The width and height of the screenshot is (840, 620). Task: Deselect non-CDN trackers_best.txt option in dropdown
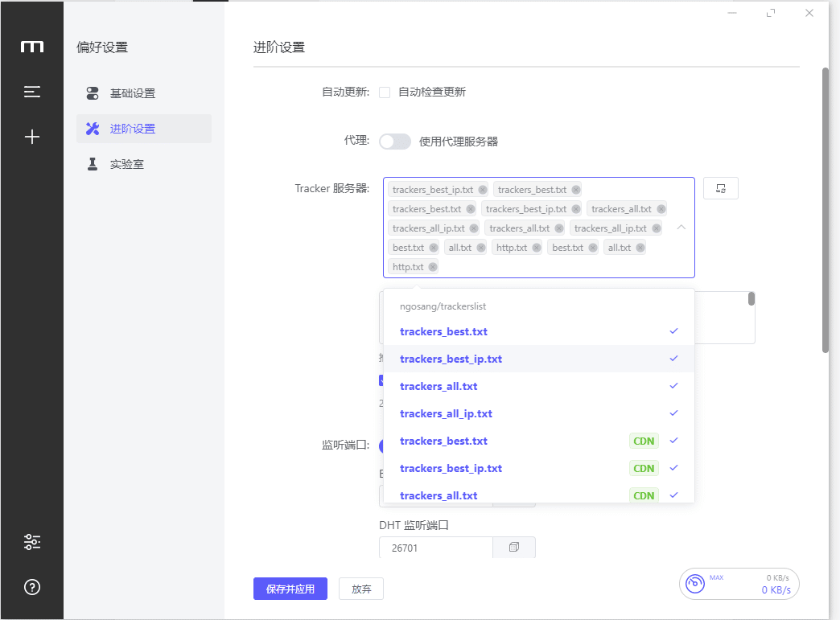point(539,331)
